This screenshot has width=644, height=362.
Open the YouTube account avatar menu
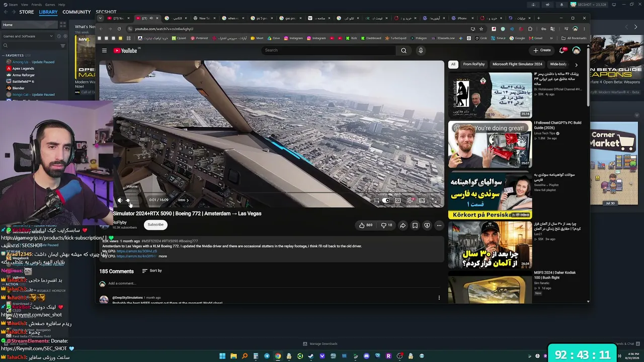click(576, 50)
